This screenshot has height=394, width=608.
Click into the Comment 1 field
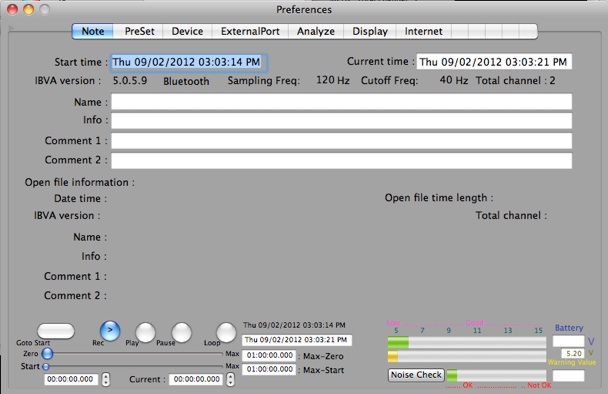(341, 141)
